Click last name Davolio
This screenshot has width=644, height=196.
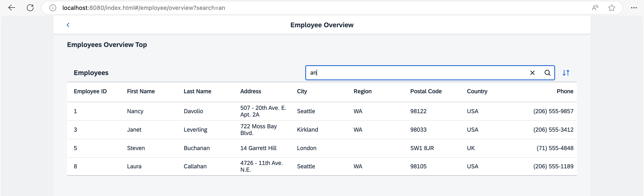point(193,111)
